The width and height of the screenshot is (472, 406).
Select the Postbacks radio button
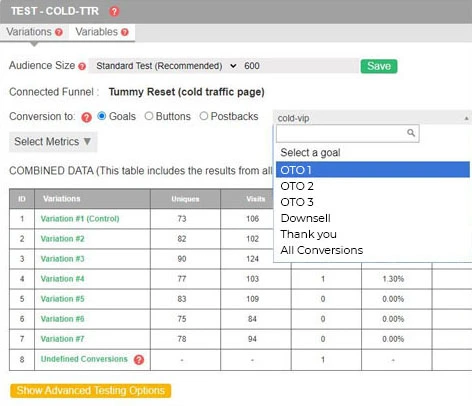pyautogui.click(x=204, y=116)
